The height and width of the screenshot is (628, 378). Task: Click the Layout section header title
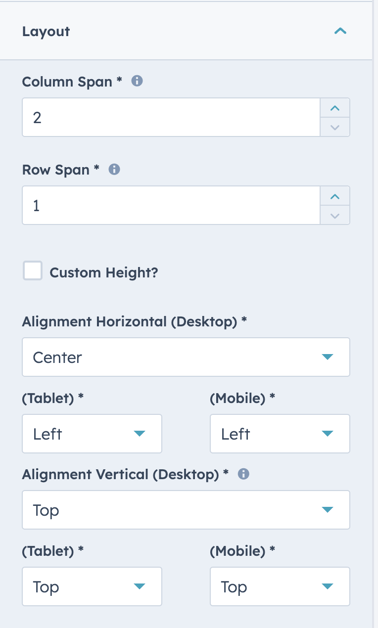pos(46,31)
